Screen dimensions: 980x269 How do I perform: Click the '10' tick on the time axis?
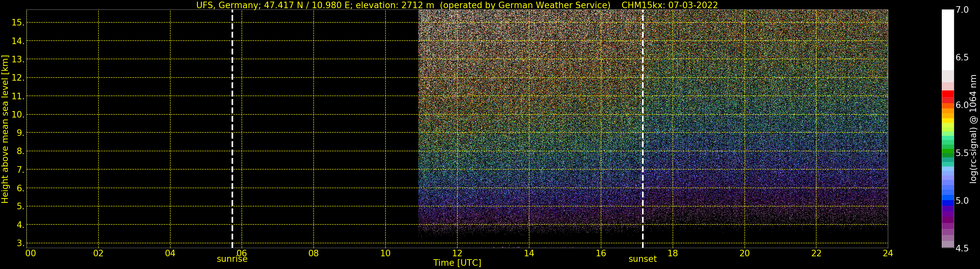385,253
